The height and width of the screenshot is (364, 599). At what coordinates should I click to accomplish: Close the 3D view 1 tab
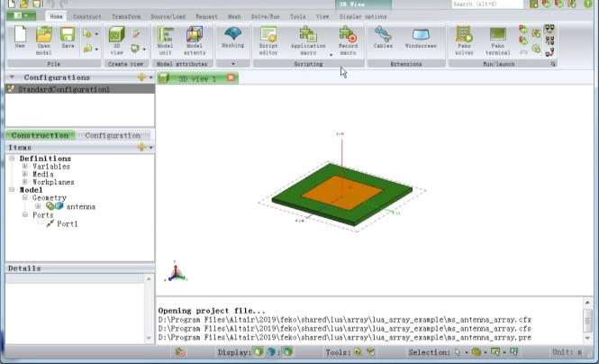tap(231, 78)
